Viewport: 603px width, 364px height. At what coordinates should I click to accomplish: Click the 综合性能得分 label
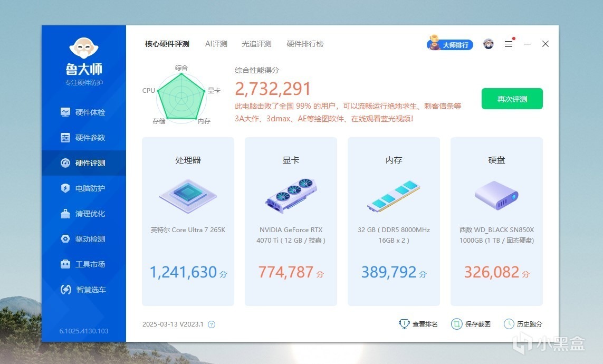pos(256,70)
